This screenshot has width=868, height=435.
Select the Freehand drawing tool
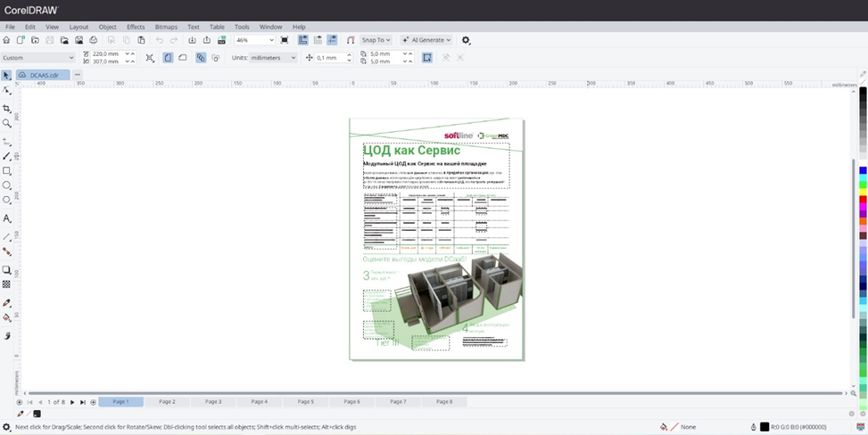coord(6,142)
